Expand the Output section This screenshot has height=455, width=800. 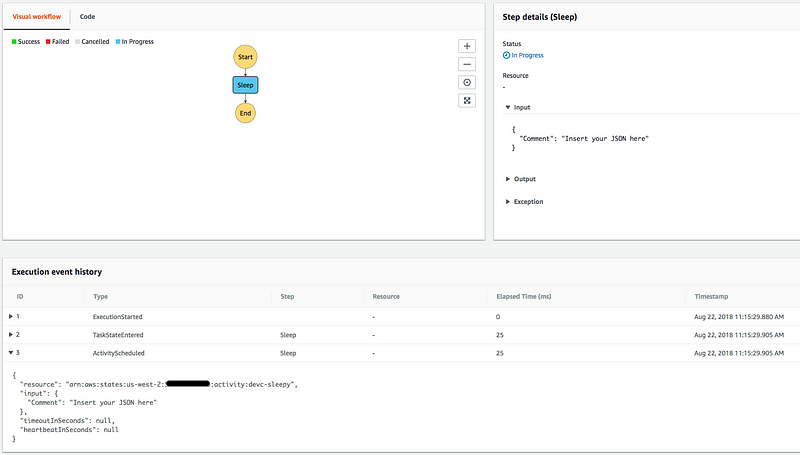tap(508, 179)
